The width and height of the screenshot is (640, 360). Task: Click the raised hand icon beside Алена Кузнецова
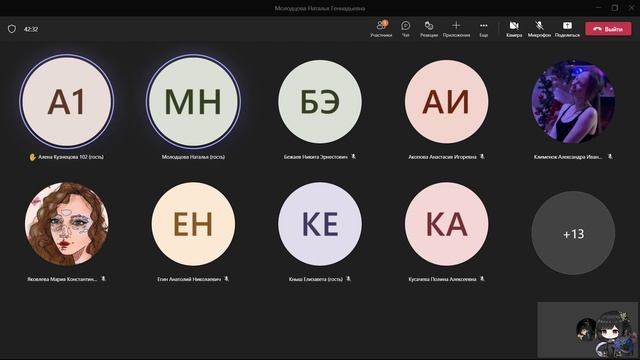33,157
